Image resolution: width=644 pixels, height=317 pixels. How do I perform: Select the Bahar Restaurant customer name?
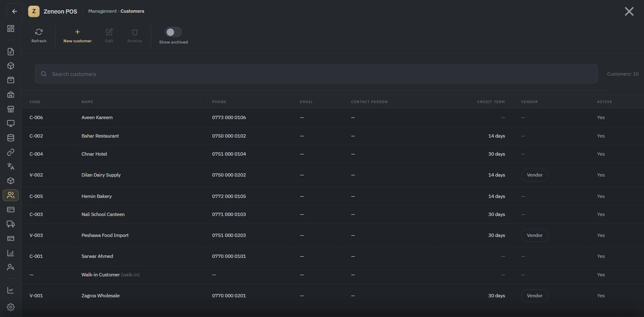(x=100, y=136)
